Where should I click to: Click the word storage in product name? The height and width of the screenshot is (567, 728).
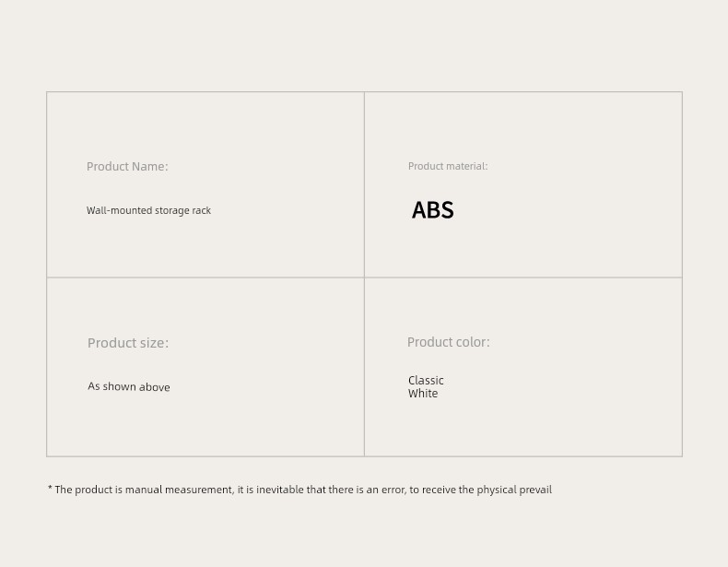click(x=171, y=210)
